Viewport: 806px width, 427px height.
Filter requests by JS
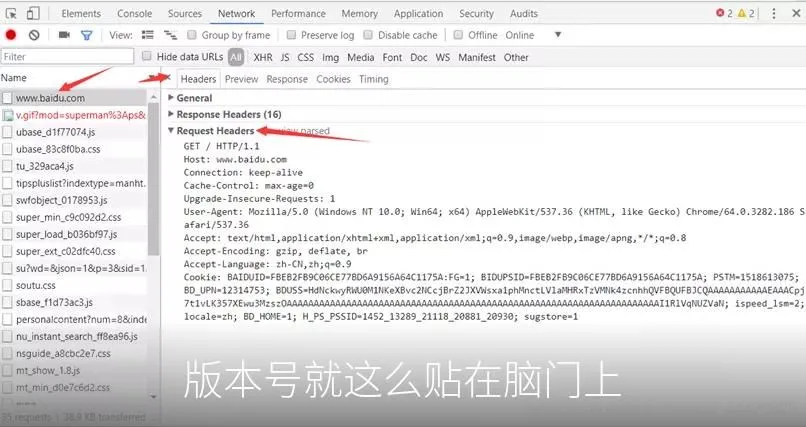(285, 57)
